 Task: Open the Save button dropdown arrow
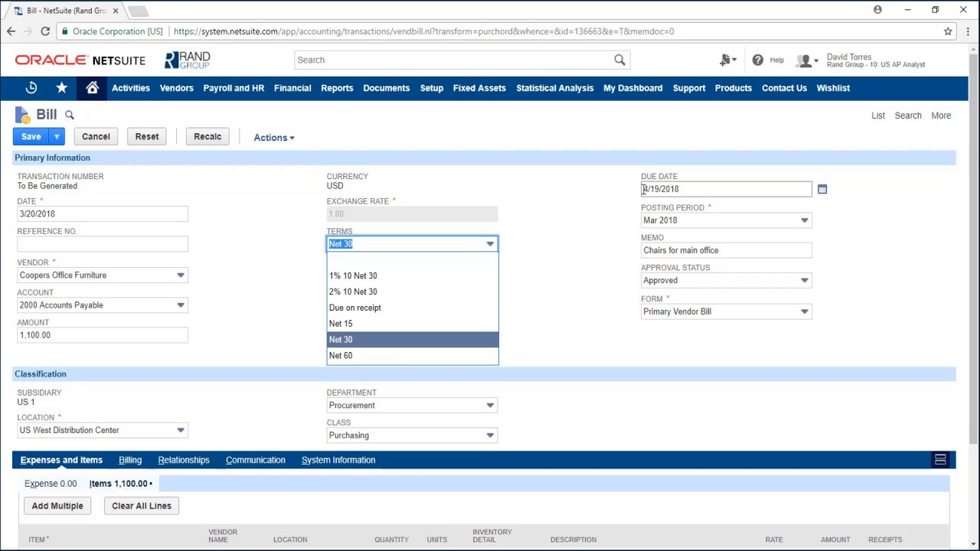tap(57, 136)
